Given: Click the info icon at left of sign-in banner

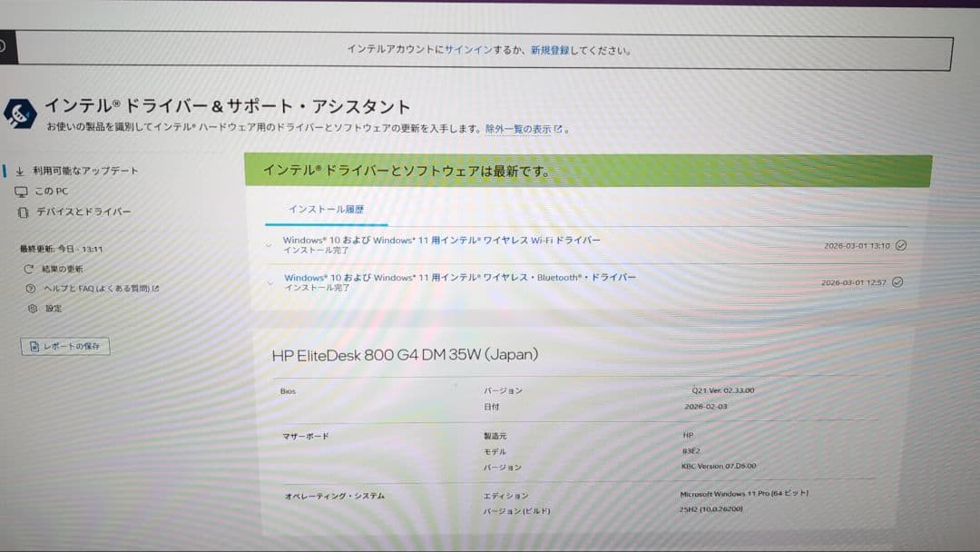Looking at the screenshot, I should click(x=2, y=45).
